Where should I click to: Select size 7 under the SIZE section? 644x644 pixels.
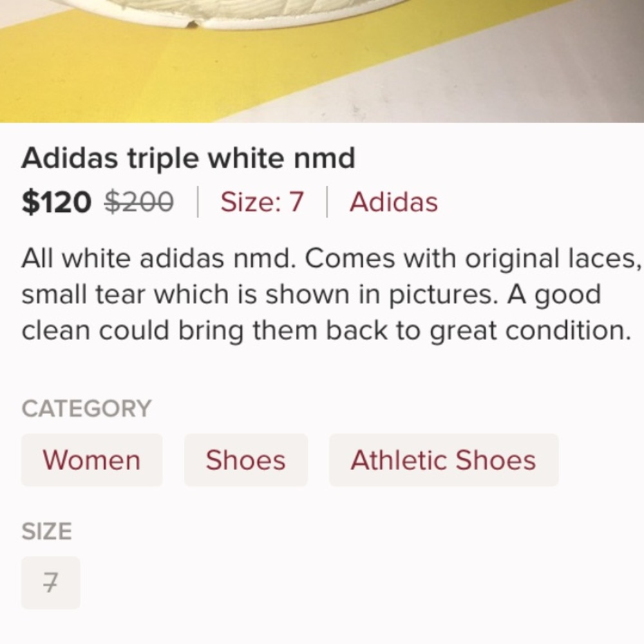tap(50, 583)
